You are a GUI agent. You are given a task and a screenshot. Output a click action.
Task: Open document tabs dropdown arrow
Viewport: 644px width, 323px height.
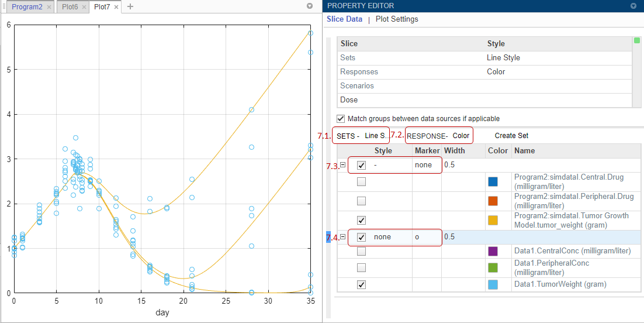310,6
